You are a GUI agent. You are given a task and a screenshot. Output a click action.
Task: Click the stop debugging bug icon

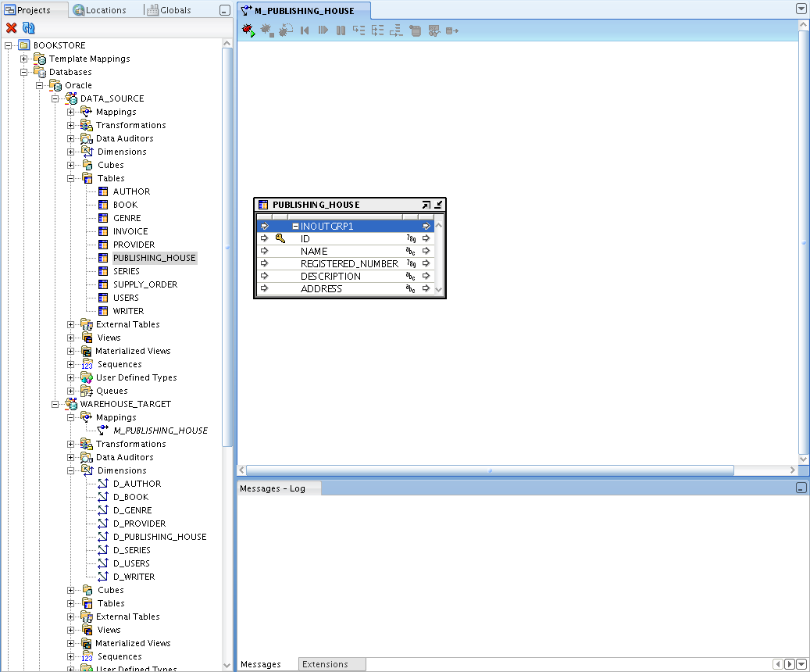(267, 30)
